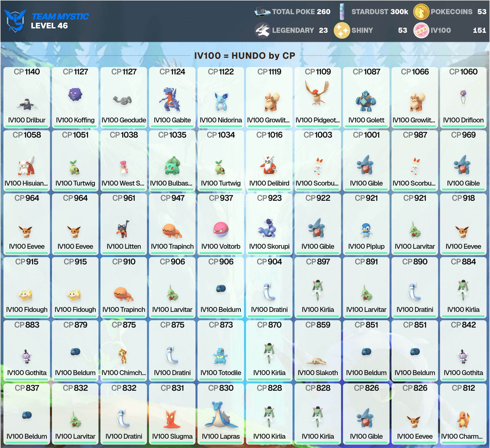Viewport: 490px width, 448px height.
Task: Select the Chimchar sprite
Action: coord(123,356)
